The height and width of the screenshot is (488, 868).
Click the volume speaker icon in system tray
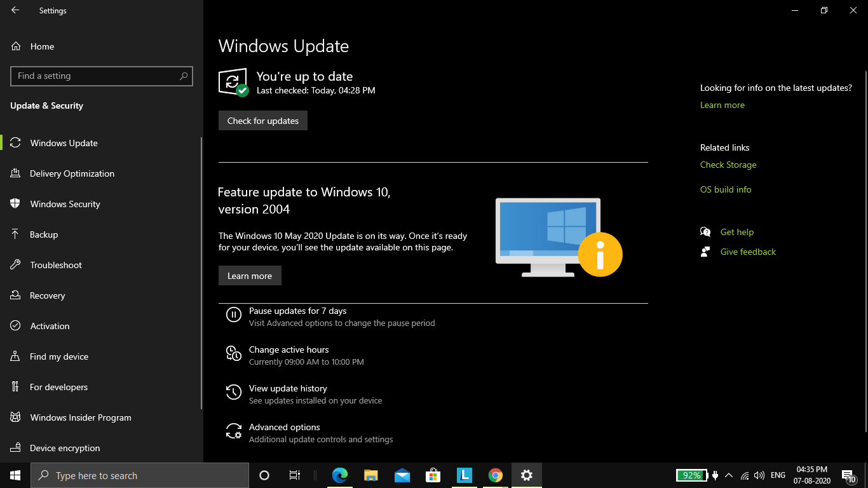759,475
